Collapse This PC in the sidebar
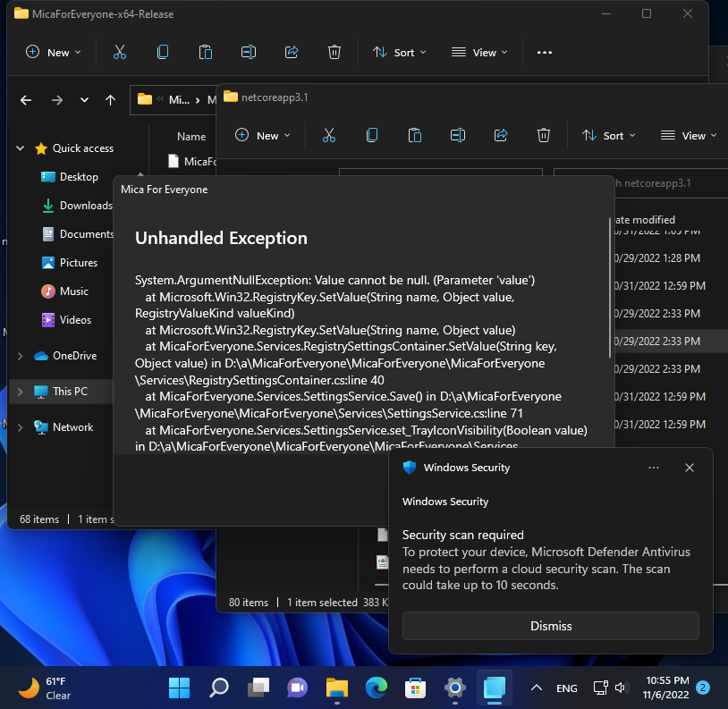This screenshot has height=709, width=728. (20, 391)
